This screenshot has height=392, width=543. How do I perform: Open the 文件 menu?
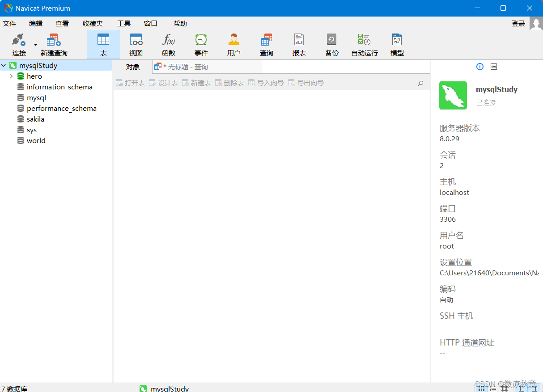[x=9, y=24]
